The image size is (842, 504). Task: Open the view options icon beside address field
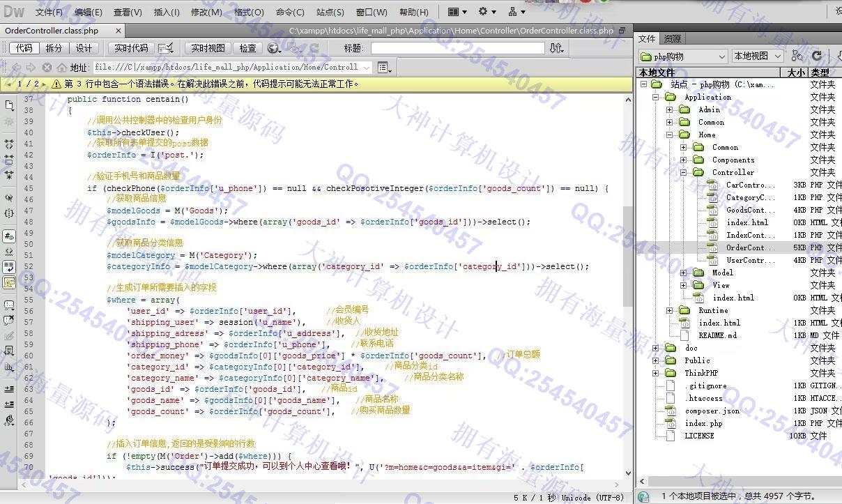tap(384, 68)
